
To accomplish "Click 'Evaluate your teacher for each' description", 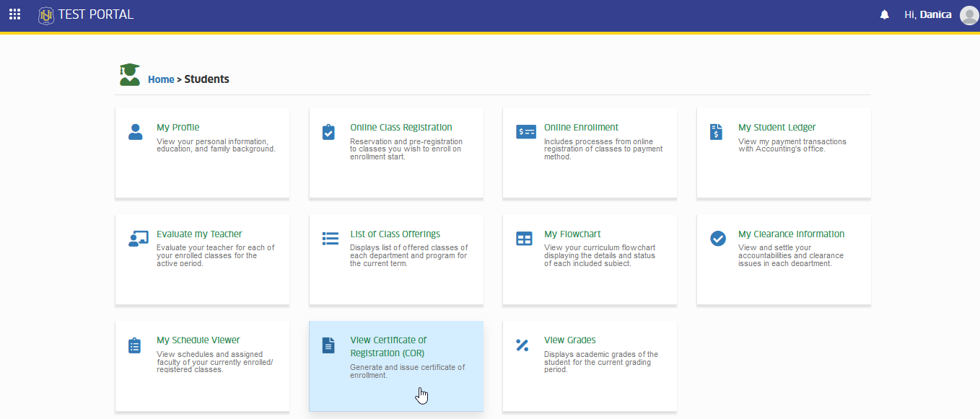I will (x=216, y=255).
